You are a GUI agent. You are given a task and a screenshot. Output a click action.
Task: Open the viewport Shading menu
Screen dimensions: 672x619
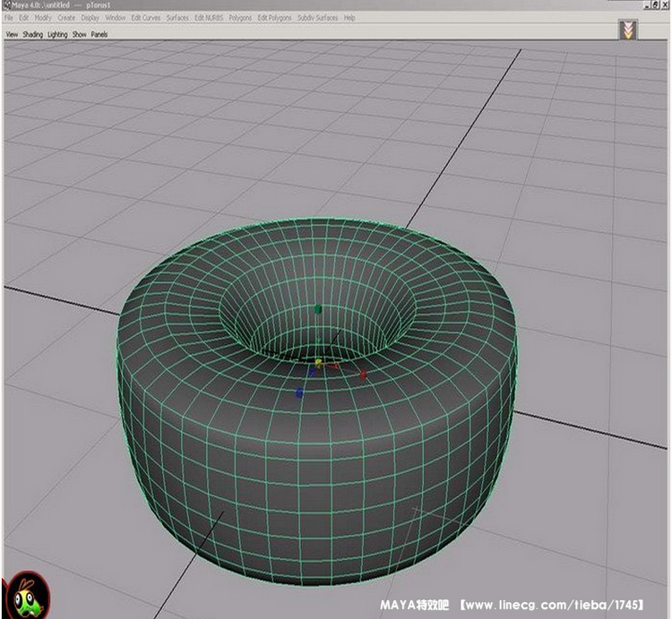32,35
